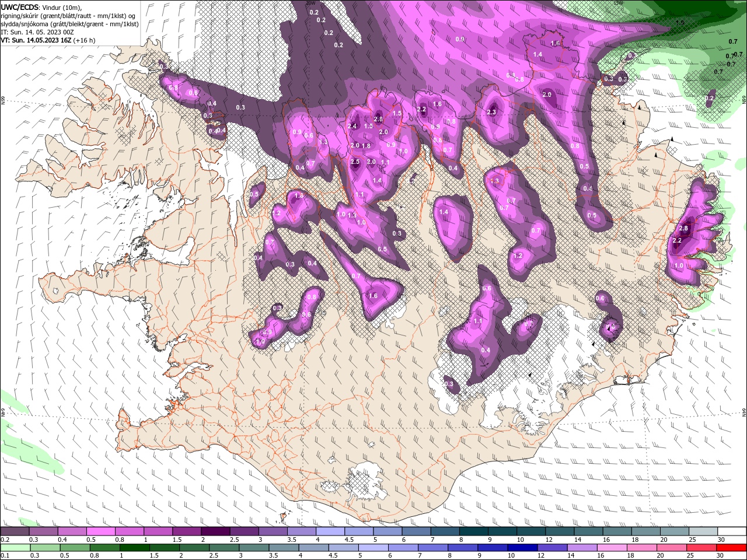Click the 2.3 snowfall value on the map
The width and height of the screenshot is (747, 560).
[491, 112]
